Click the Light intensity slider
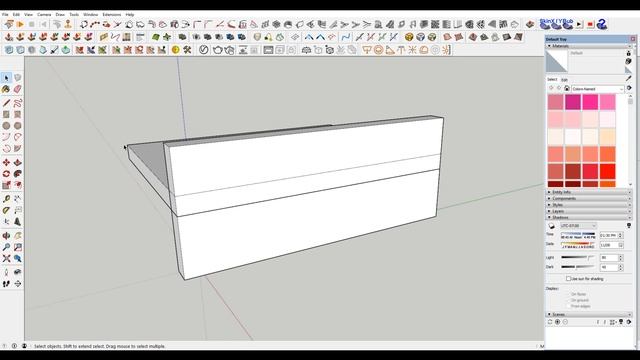 pyautogui.click(x=578, y=258)
